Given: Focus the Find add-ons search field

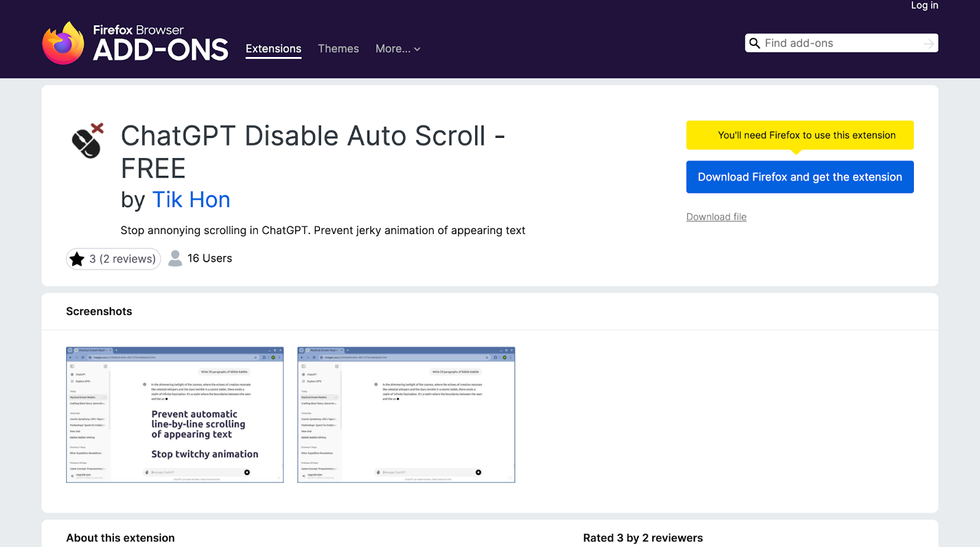Looking at the screenshot, I should tap(842, 43).
